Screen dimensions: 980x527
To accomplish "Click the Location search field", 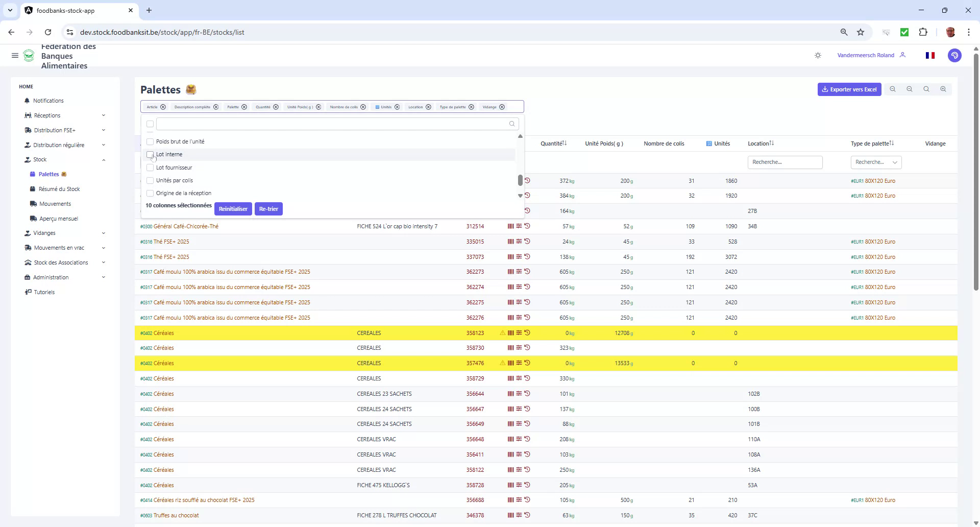I will pos(785,162).
